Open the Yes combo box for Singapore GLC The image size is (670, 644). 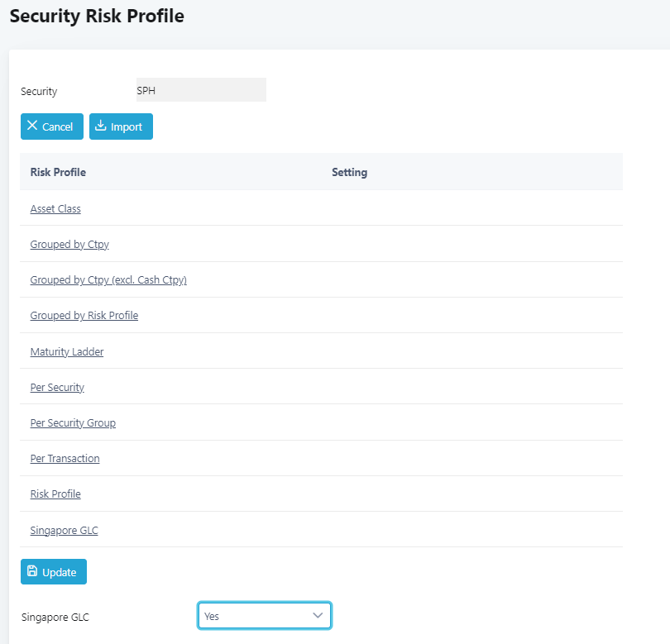(265, 615)
